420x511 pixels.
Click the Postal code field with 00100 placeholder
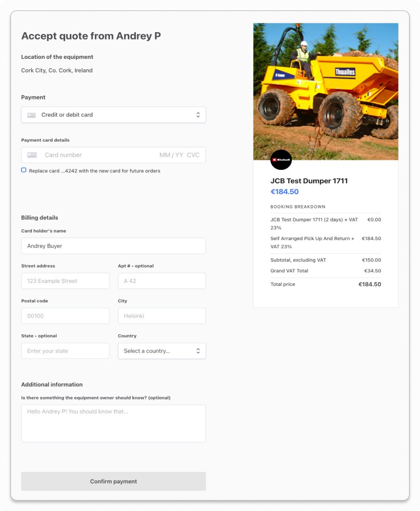[65, 316]
